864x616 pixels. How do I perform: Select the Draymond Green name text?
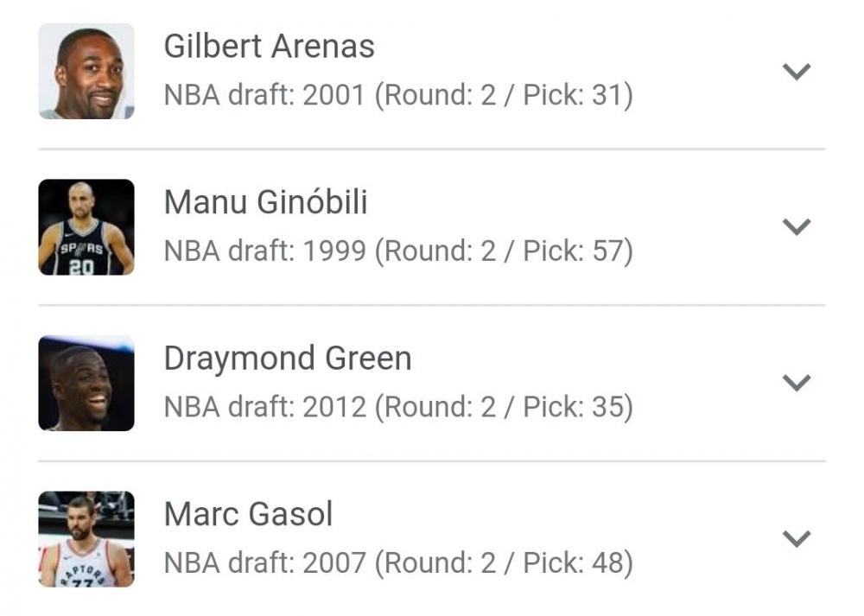click(x=288, y=358)
